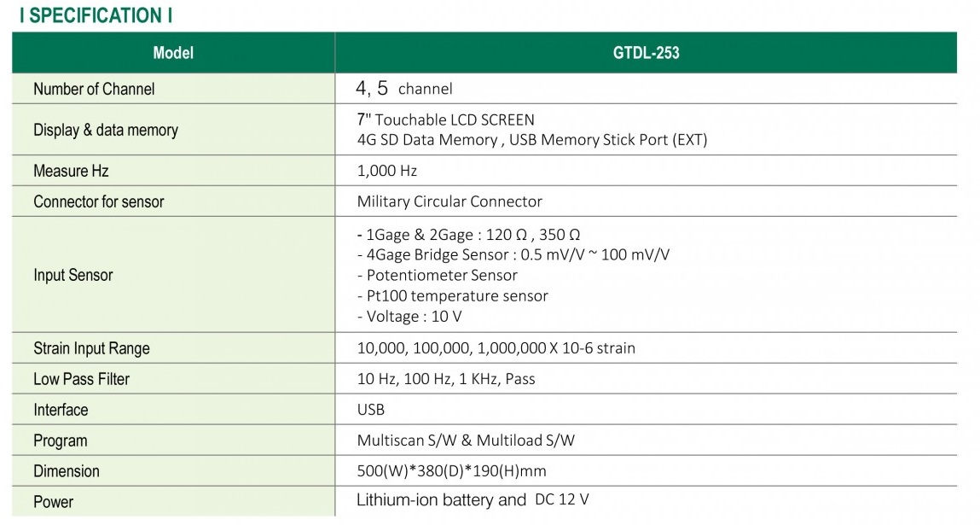Click the SPECIFICATION heading

pos(96,15)
